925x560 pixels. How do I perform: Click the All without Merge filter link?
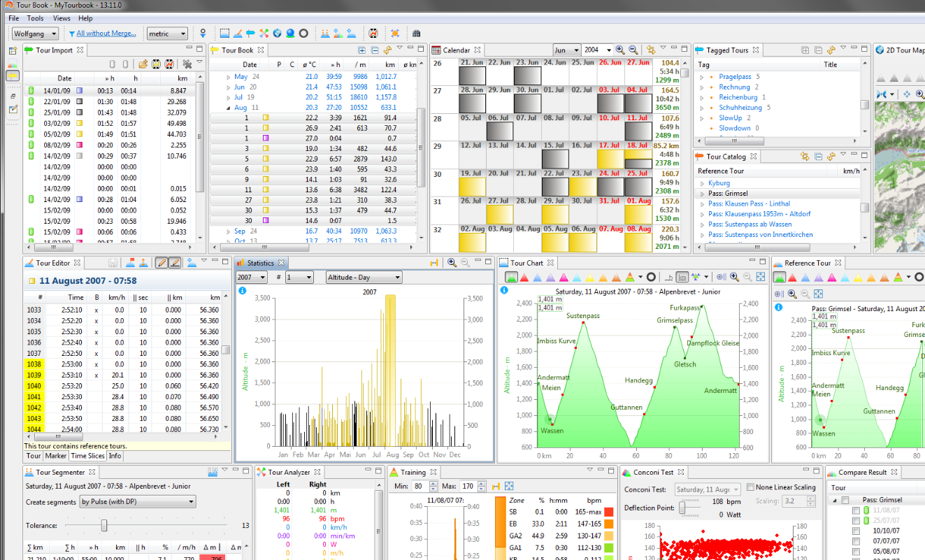tap(106, 34)
